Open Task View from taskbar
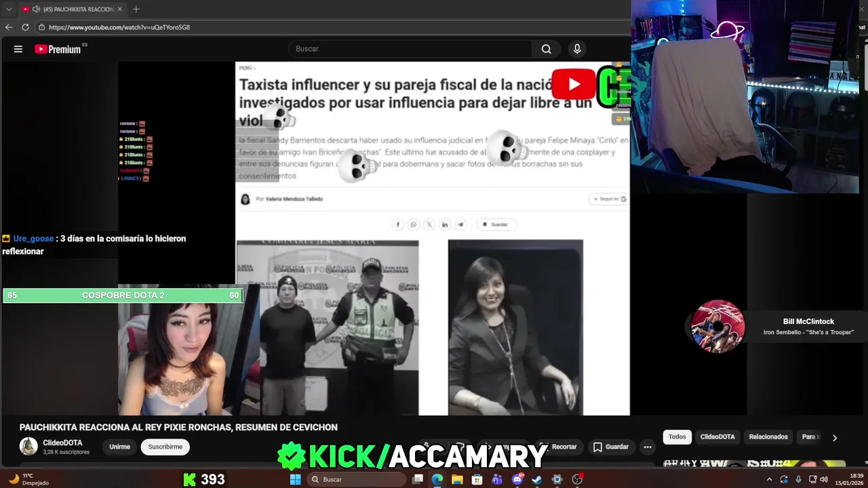The width and height of the screenshot is (868, 488). (x=418, y=479)
